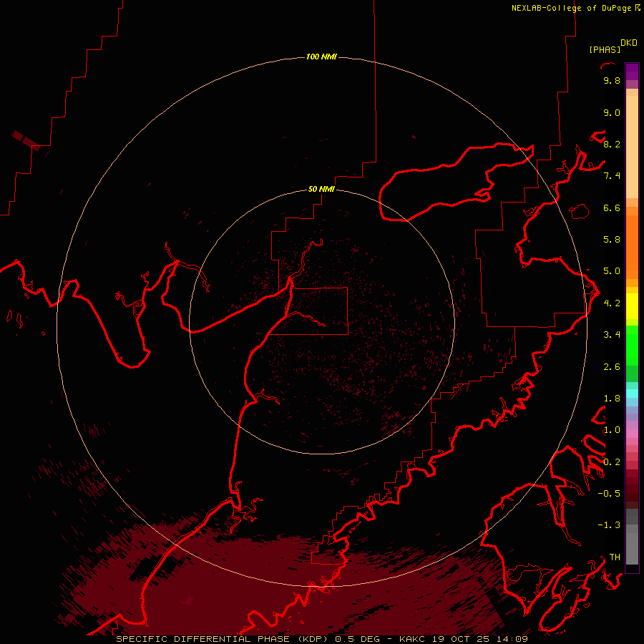Screen dimensions: 644x644
Task: Select the 7.4 scale value
Action: (x=612, y=176)
